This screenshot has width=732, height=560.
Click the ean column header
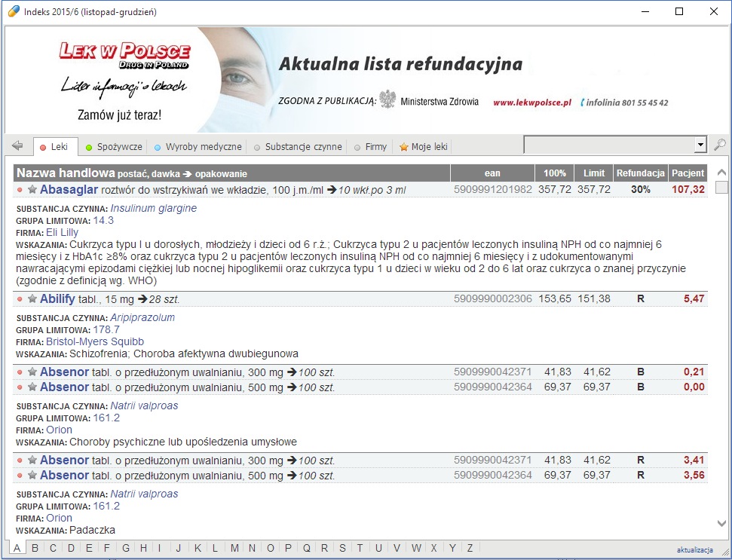point(492,173)
